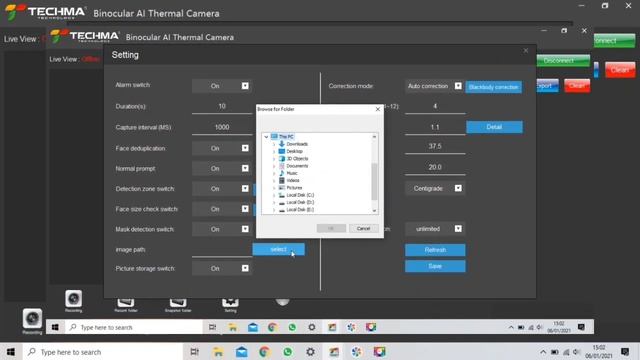Click the inner window red Clean button
The image size is (640, 360).
coord(577,86)
